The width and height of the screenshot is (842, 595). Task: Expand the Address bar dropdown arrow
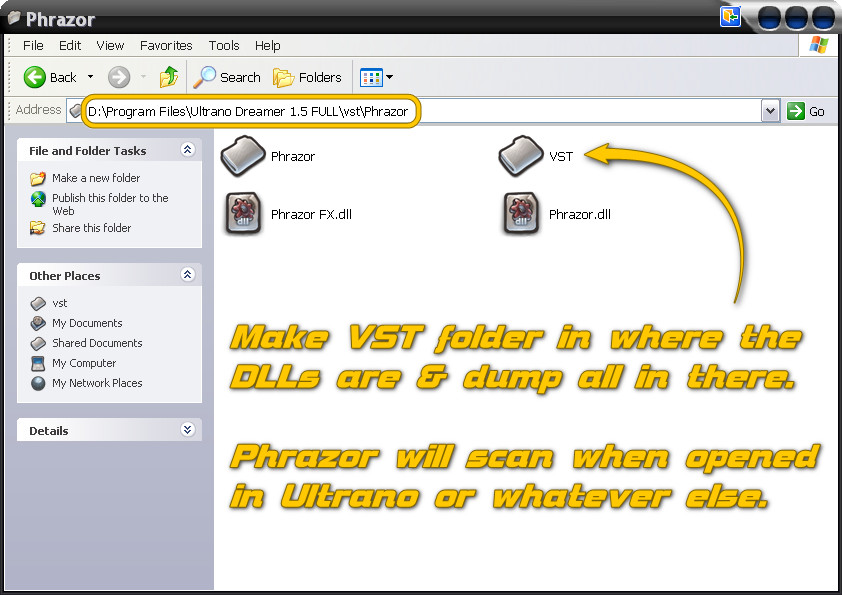point(770,111)
